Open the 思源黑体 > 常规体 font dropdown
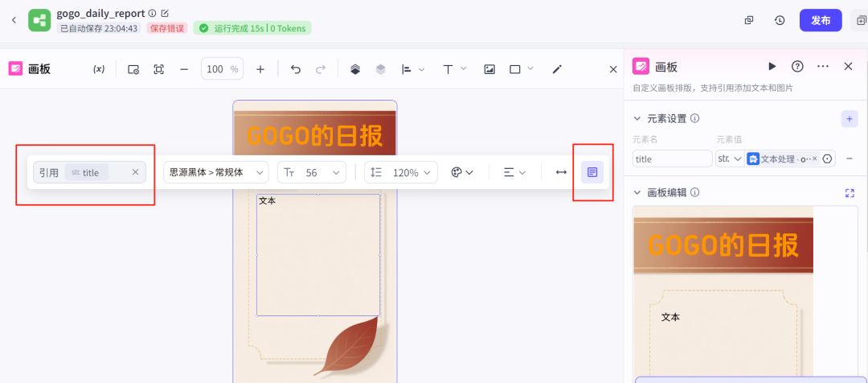This screenshot has width=868, height=383. coord(216,172)
